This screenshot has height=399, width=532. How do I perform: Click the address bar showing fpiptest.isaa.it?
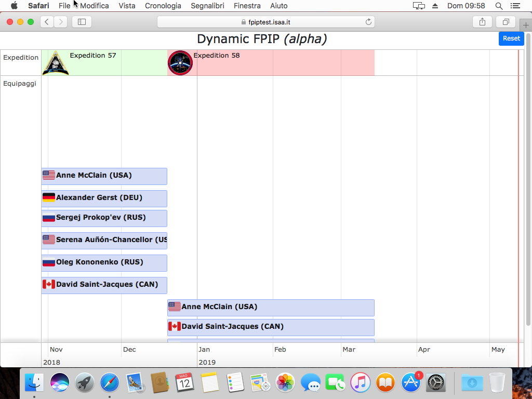click(265, 22)
